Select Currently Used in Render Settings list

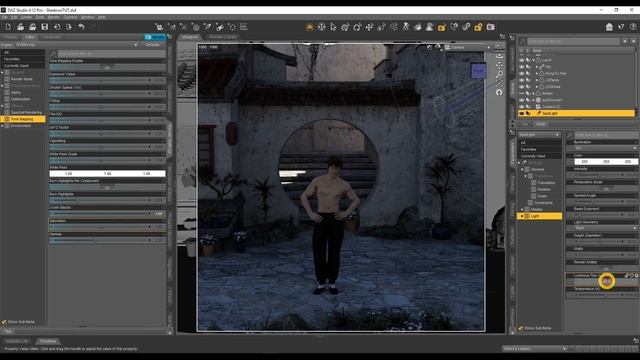tap(16, 66)
